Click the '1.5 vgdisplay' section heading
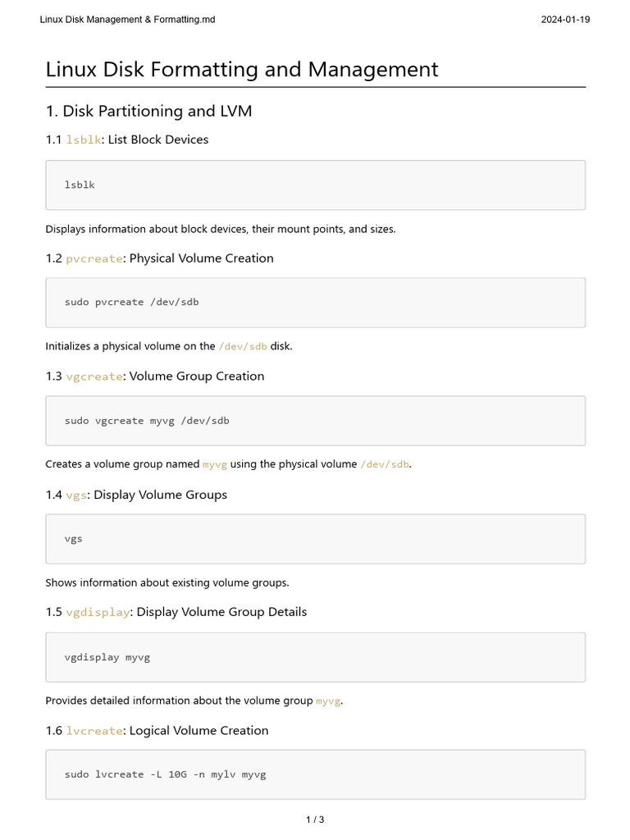The width and height of the screenshot is (630, 840). coord(176,612)
